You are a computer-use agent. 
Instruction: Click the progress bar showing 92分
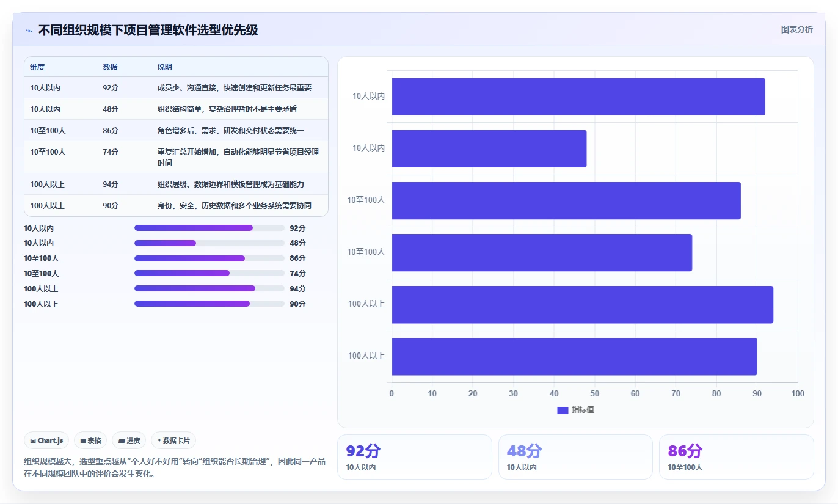pyautogui.click(x=209, y=228)
